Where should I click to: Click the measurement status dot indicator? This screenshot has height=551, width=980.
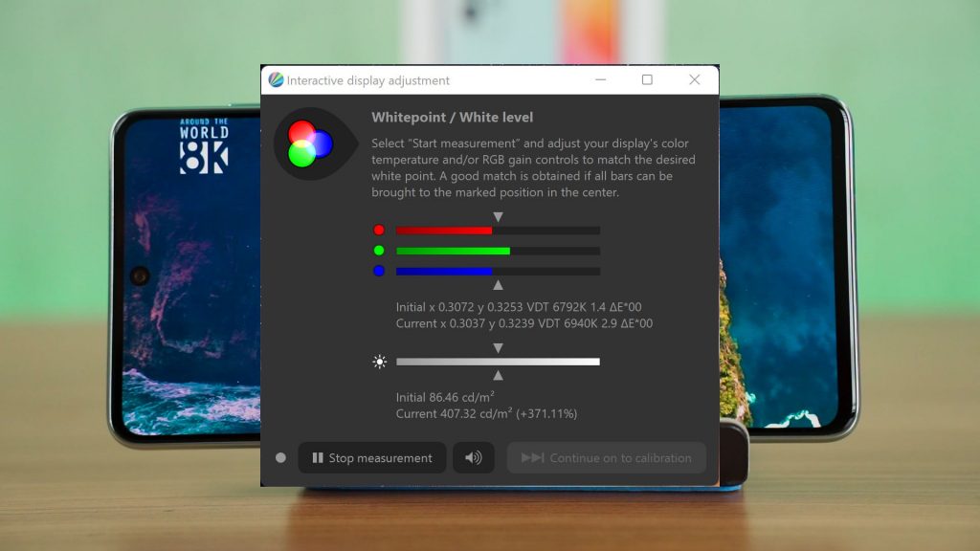click(280, 458)
